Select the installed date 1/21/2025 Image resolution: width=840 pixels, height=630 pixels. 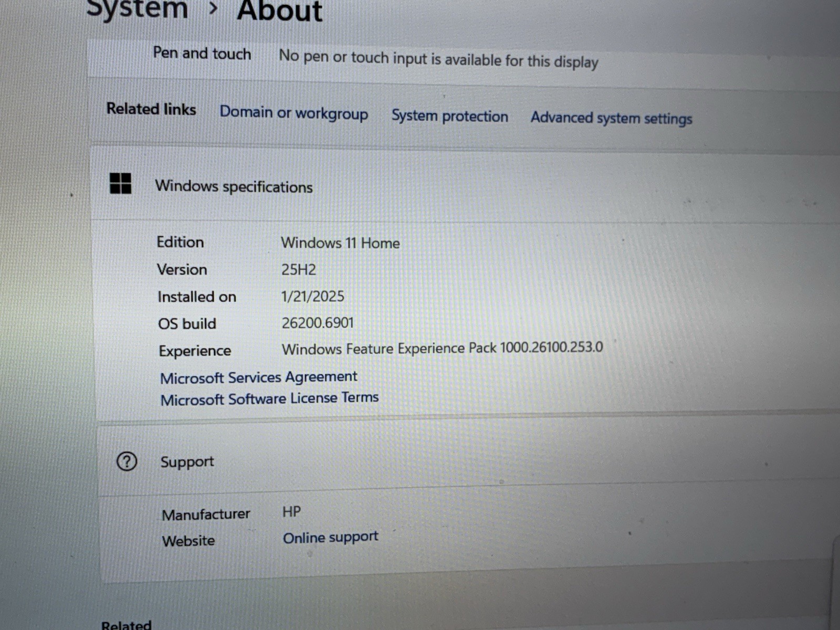[313, 296]
